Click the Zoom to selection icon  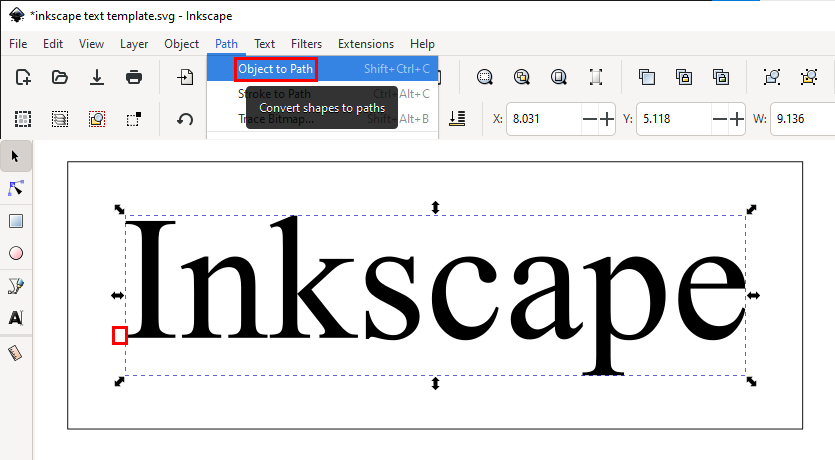tap(485, 77)
